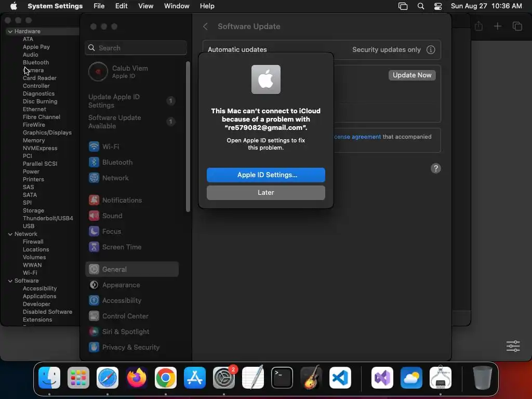Screen dimensions: 532x399
Task: Click the Update Now button
Action: click(412, 75)
